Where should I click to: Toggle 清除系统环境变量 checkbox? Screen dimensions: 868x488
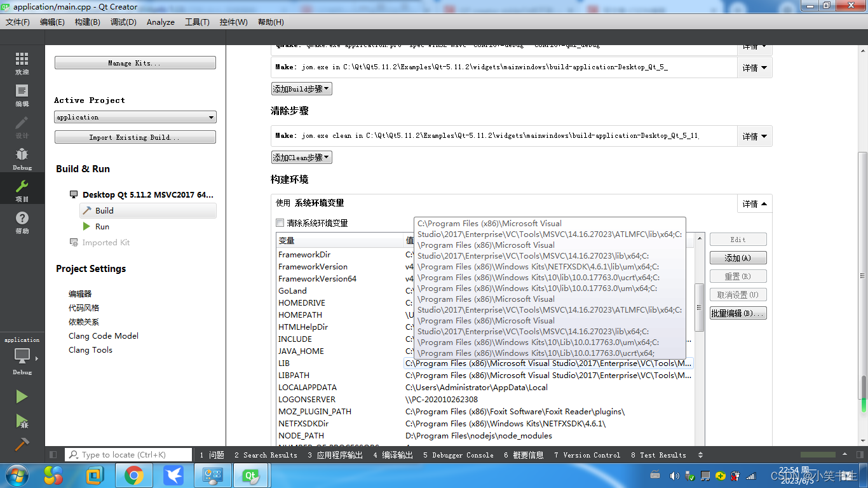280,223
